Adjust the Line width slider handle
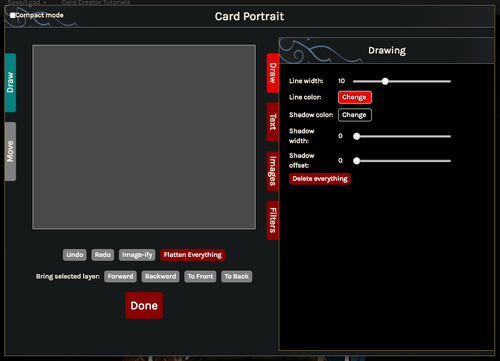500x361 pixels. pyautogui.click(x=385, y=81)
